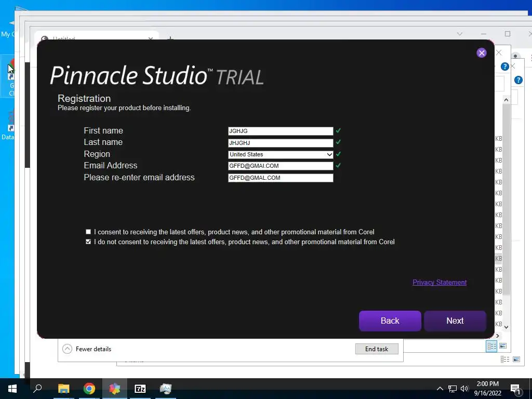This screenshot has width=532, height=399.
Task: Open the Privacy Statement link
Action: (440, 282)
